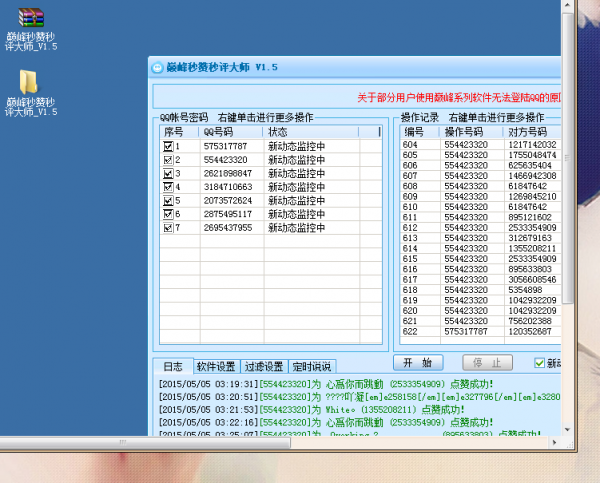This screenshot has width=600, height=483.
Task: Uncheck account row 5 (2073572624)
Action: [x=168, y=201]
